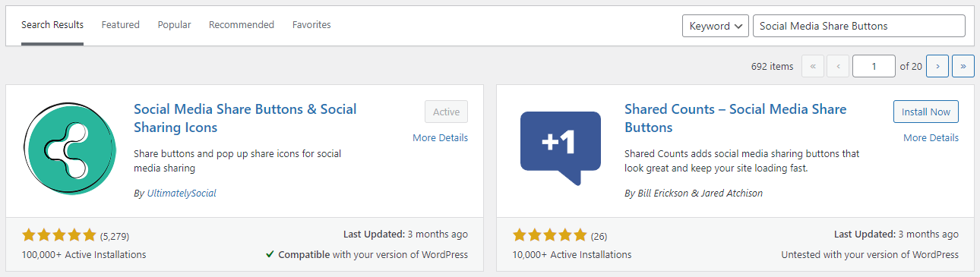
Task: Open the Keyword search type dropdown
Action: coord(716,26)
